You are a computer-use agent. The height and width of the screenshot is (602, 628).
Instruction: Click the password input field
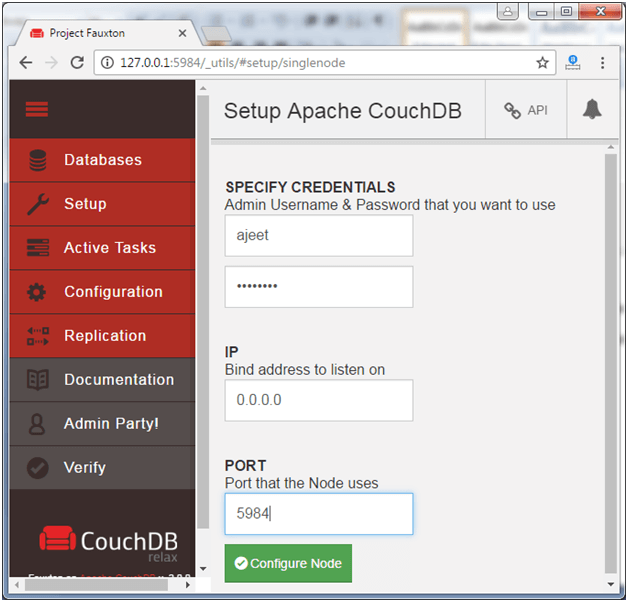tap(319, 287)
